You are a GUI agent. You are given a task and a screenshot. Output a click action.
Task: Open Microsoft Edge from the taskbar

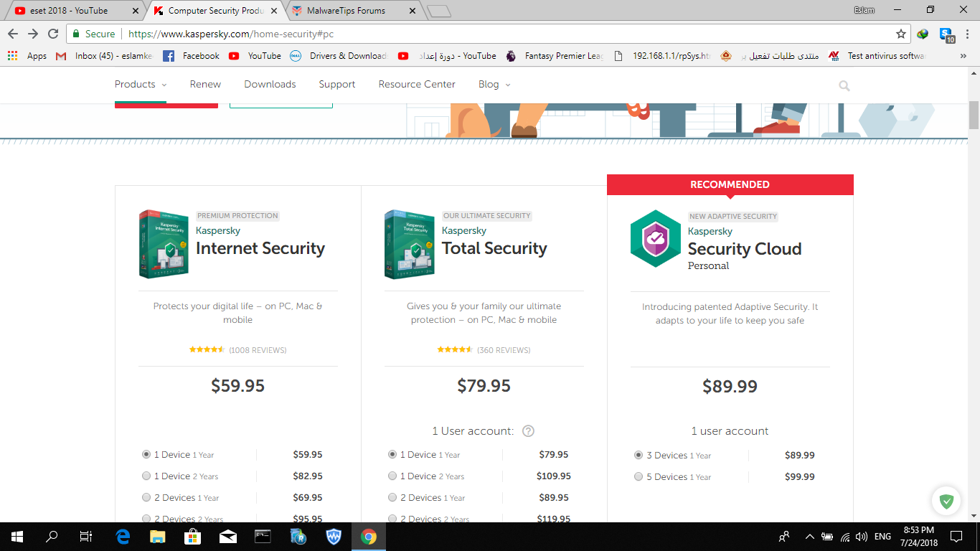123,536
